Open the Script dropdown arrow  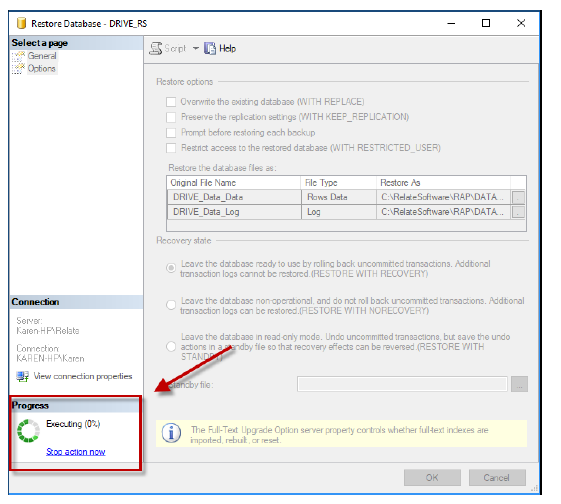pos(196,48)
